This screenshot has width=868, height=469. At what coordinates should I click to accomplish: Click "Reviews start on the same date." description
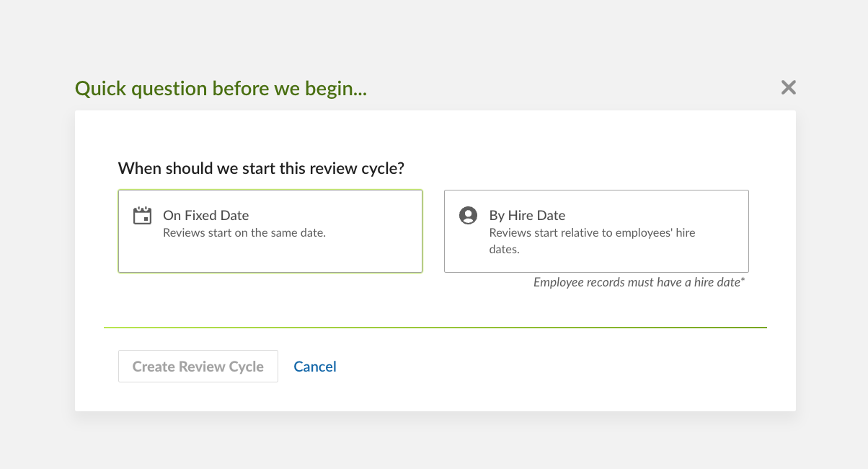click(x=244, y=233)
